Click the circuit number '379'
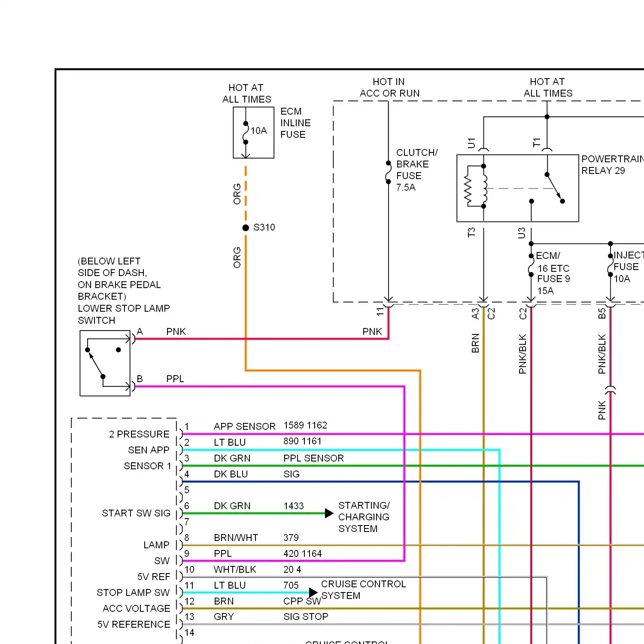This screenshot has height=644, width=644. tap(291, 538)
